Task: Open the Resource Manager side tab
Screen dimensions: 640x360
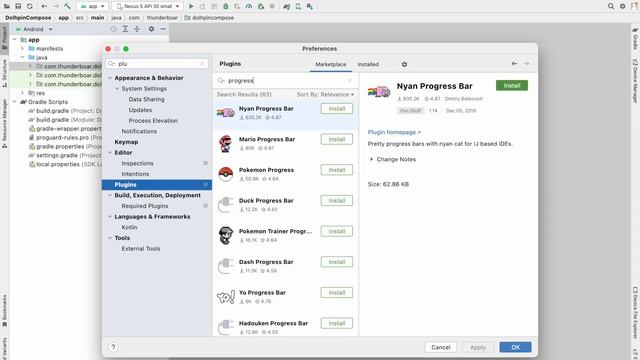Action: [4, 123]
